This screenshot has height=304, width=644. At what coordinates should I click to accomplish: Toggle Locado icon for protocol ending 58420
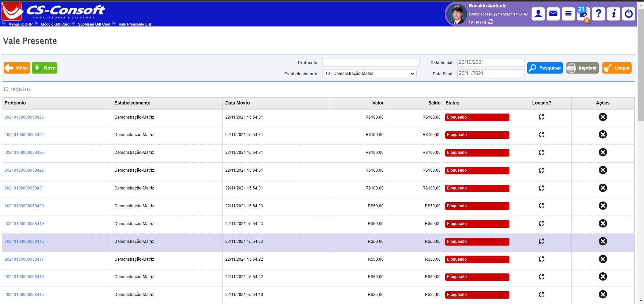pyautogui.click(x=541, y=206)
